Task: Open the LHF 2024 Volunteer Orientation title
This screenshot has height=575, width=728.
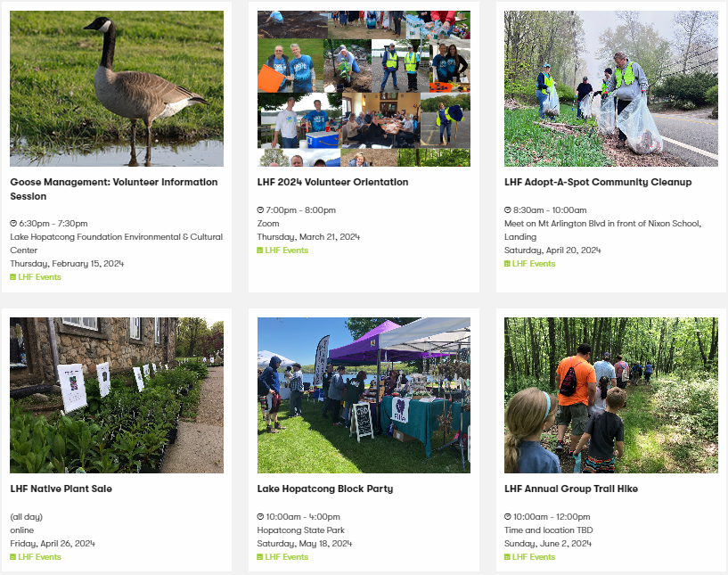Action: [x=332, y=182]
